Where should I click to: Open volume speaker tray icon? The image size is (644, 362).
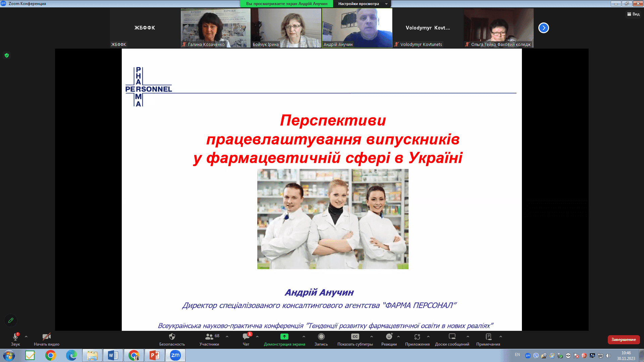tap(608, 356)
